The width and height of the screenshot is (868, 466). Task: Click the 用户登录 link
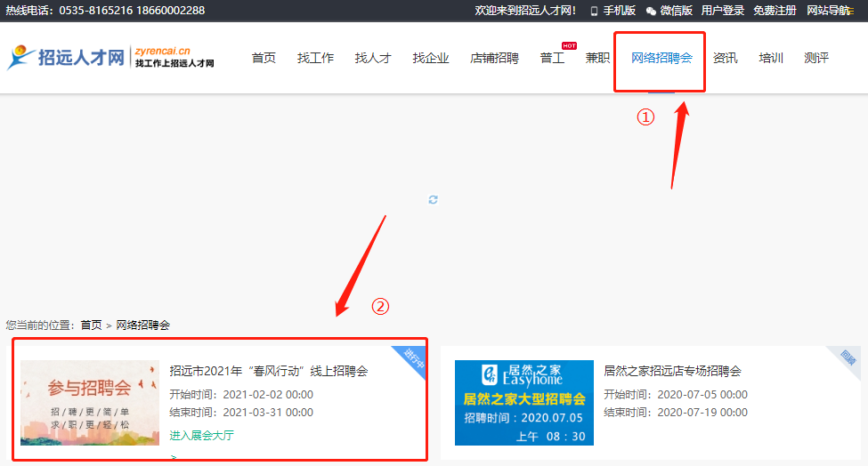(x=722, y=11)
